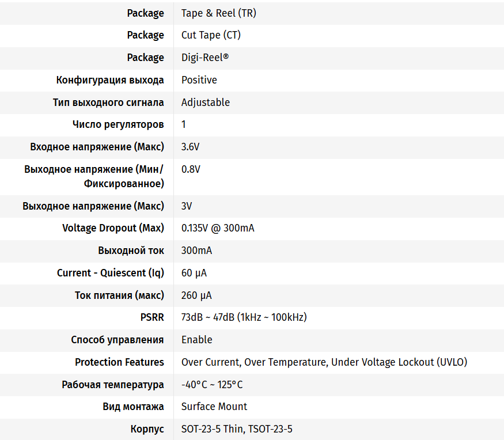Select the "Adjustable" output type value

pyautogui.click(x=205, y=103)
